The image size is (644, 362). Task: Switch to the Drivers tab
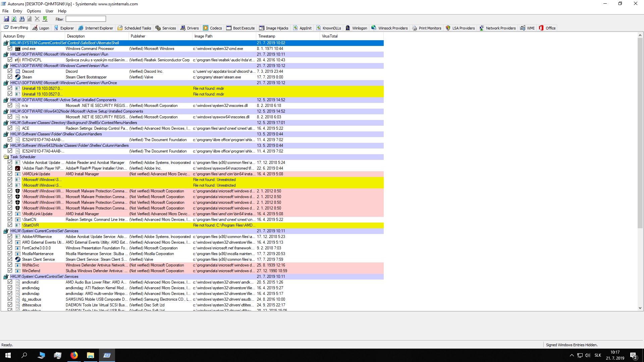190,28
